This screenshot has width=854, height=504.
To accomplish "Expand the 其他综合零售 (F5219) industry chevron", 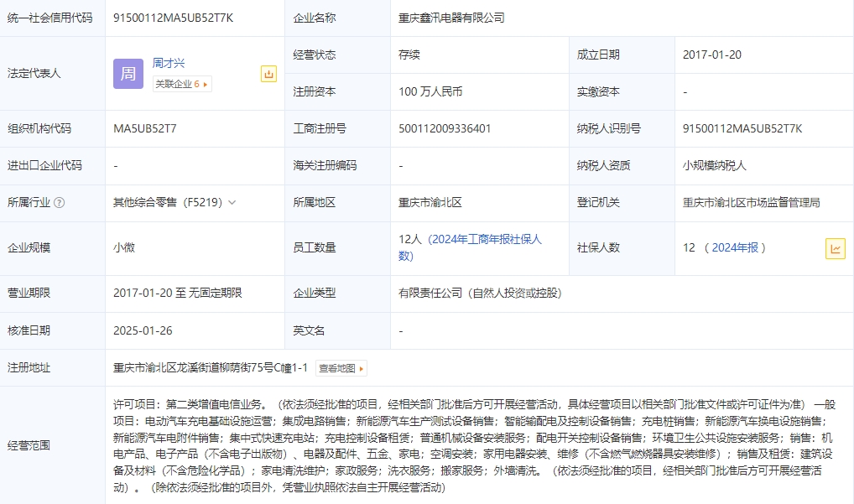I will tap(232, 203).
